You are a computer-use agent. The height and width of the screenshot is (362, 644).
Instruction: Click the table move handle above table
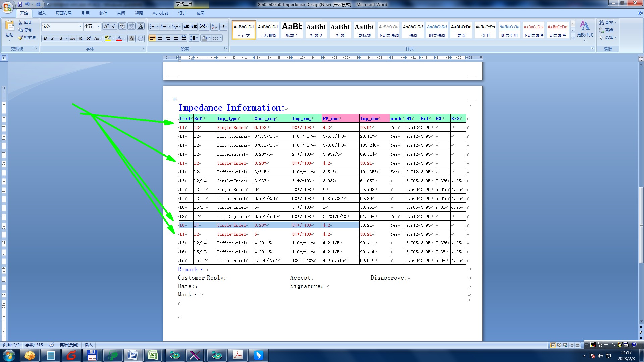175,99
